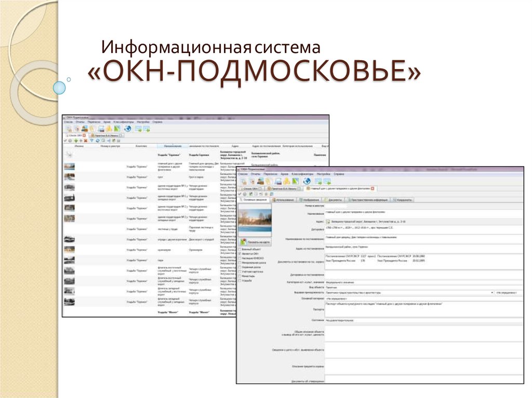Click yellow documents icon in detail window toolbar

click(269, 182)
